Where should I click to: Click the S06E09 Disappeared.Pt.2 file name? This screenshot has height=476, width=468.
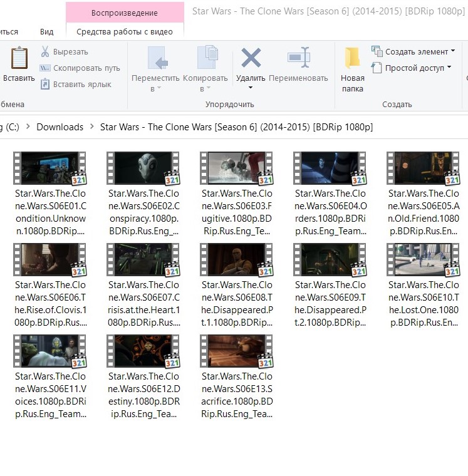pyautogui.click(x=330, y=304)
